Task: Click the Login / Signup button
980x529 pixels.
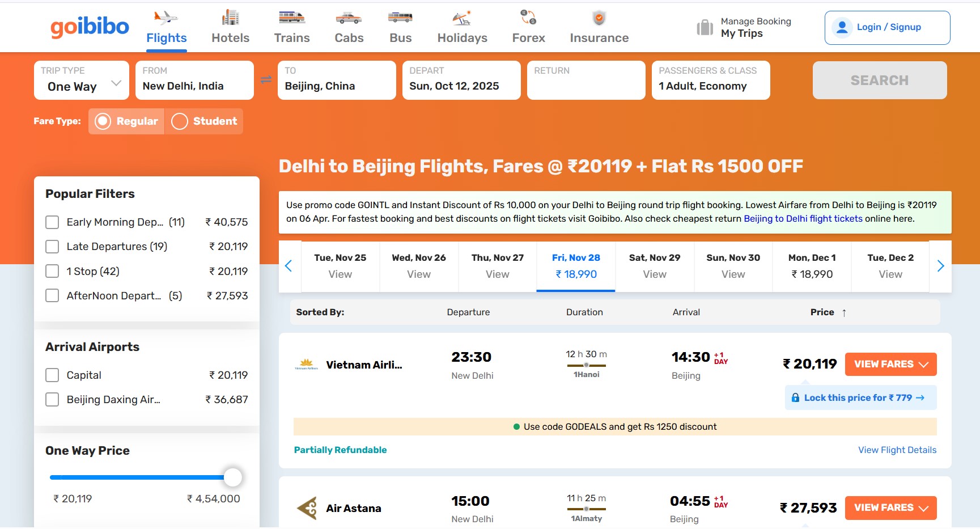Action: (887, 27)
